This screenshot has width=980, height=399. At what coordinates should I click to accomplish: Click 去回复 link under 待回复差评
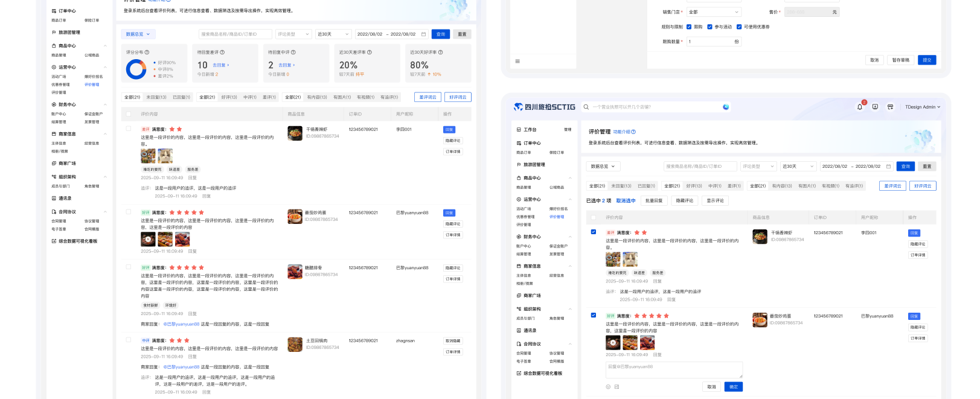click(x=220, y=65)
